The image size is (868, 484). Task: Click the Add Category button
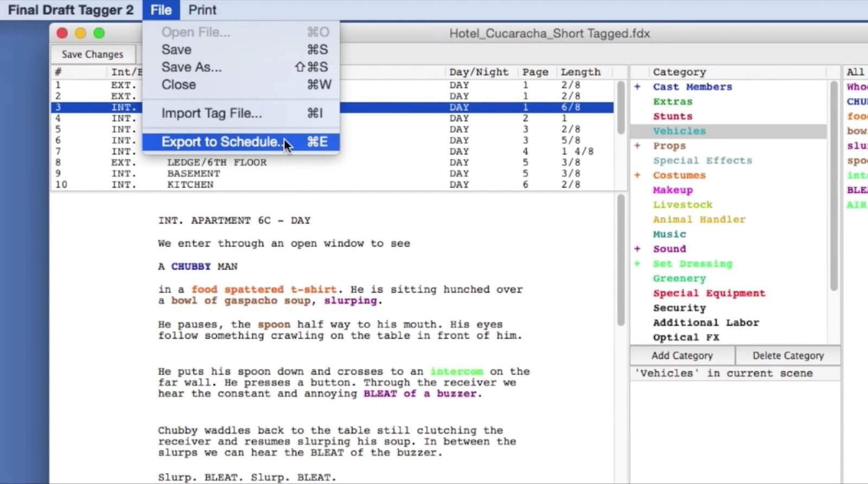click(682, 356)
